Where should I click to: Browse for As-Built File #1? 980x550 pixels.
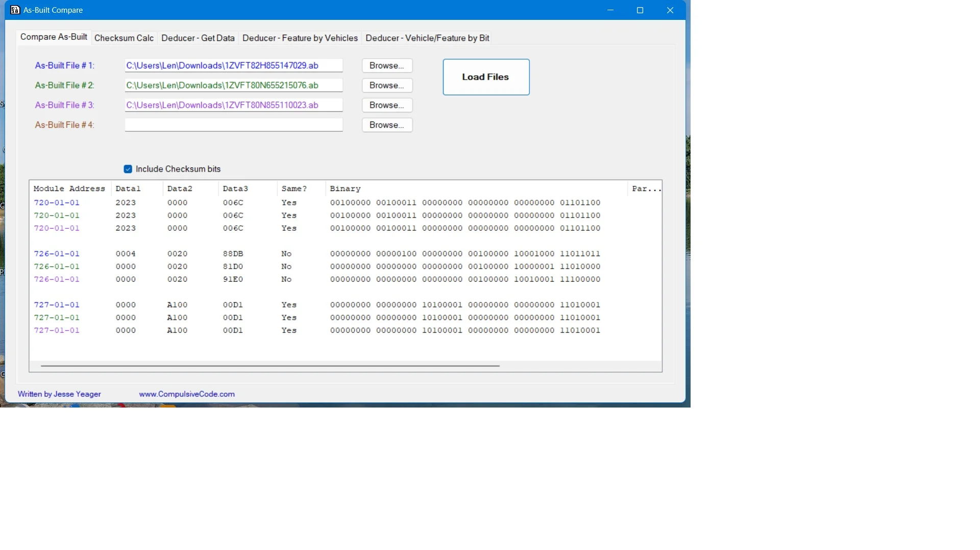click(387, 65)
